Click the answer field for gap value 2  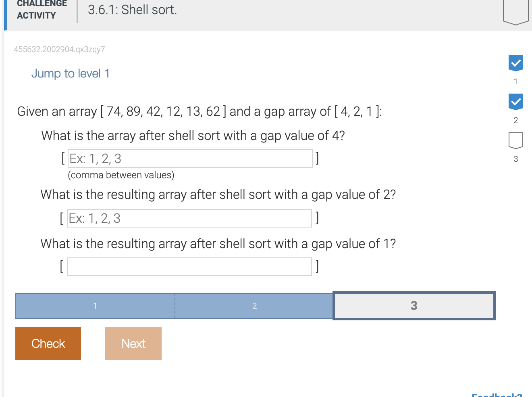pos(189,218)
